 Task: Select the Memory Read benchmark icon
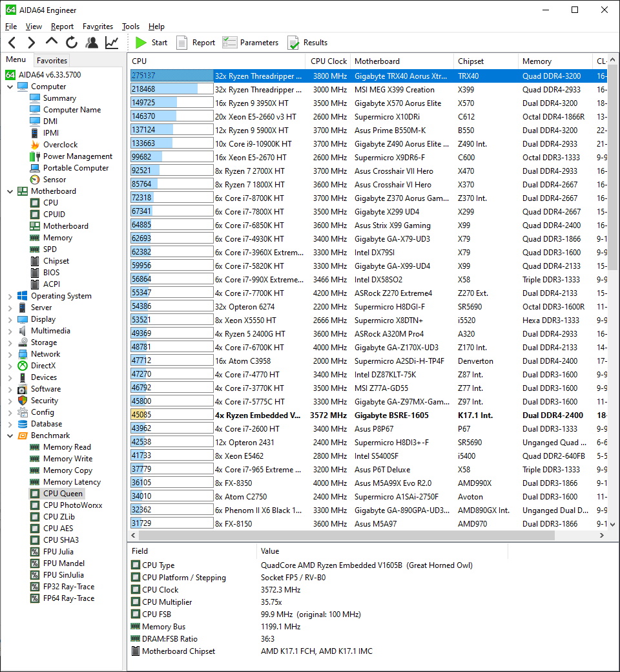point(35,447)
